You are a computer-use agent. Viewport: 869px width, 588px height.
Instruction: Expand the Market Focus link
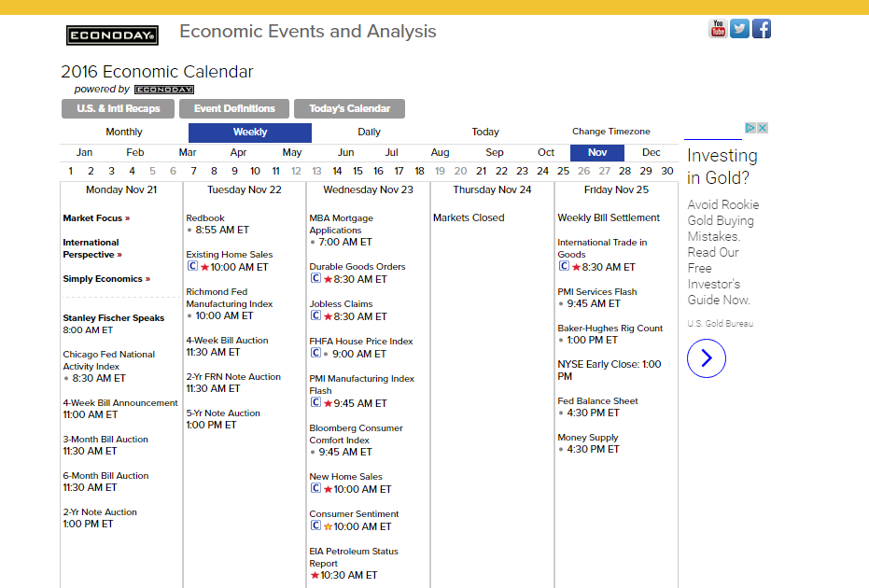click(x=96, y=218)
